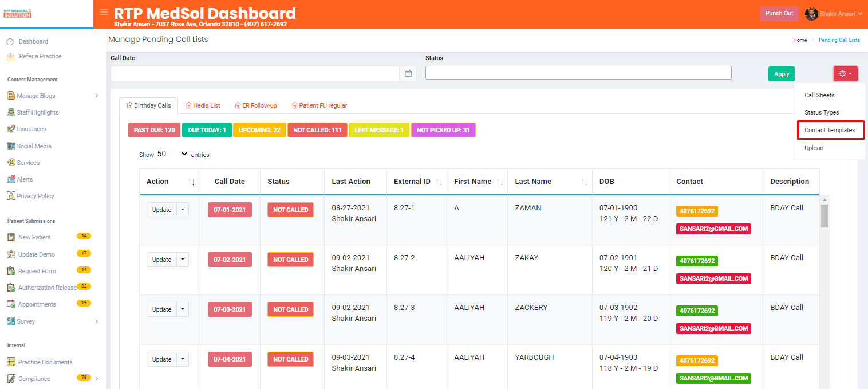This screenshot has height=389, width=868.
Task: Click the Survey sidebar icon
Action: (11, 321)
